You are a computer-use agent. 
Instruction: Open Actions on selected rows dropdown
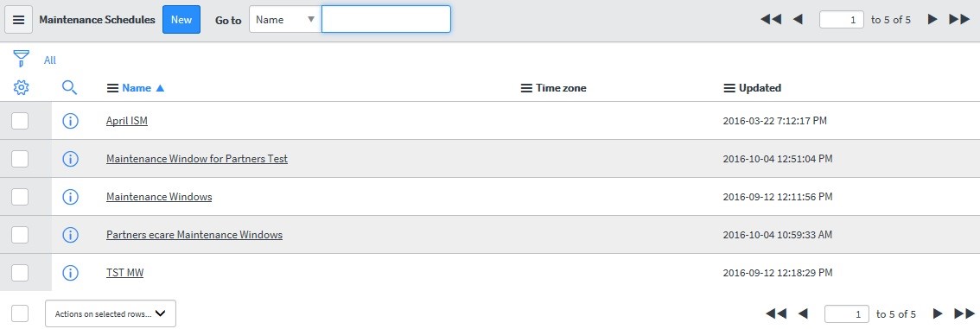tap(111, 313)
